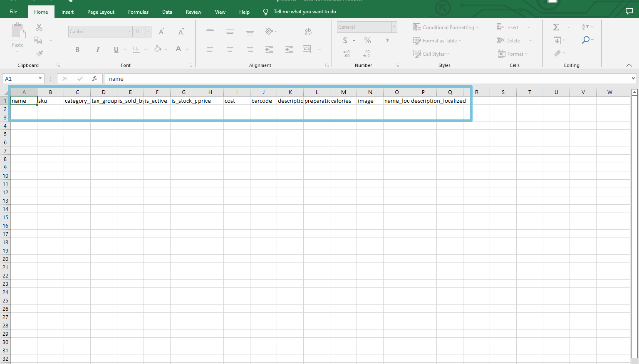Click the Insert Function fx button
639x364 pixels.
tap(95, 79)
